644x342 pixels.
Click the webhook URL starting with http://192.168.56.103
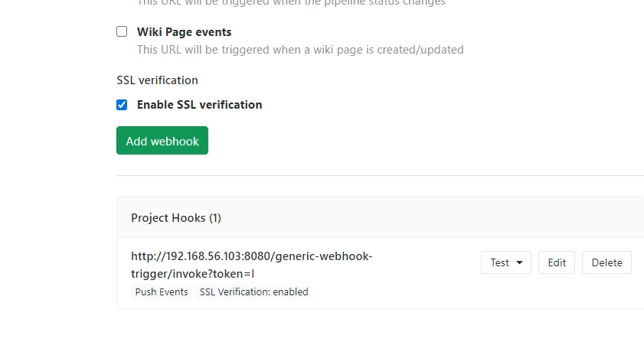[251, 256]
